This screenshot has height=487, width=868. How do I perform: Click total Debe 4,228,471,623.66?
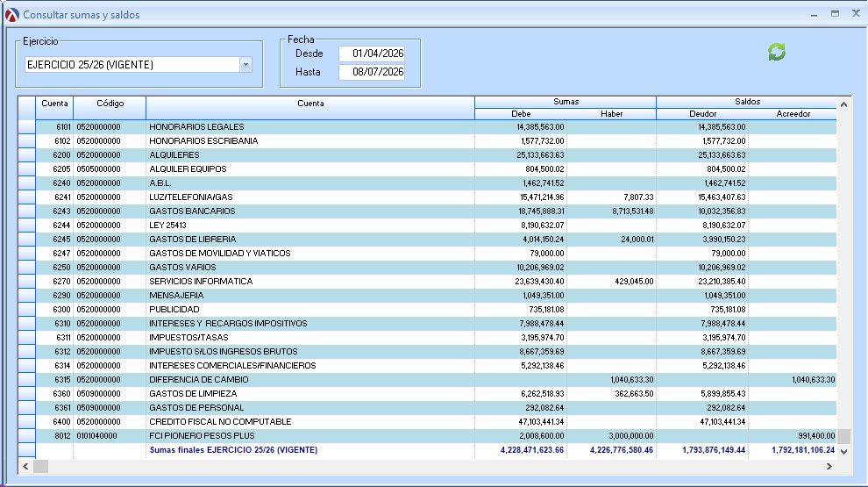click(532, 450)
